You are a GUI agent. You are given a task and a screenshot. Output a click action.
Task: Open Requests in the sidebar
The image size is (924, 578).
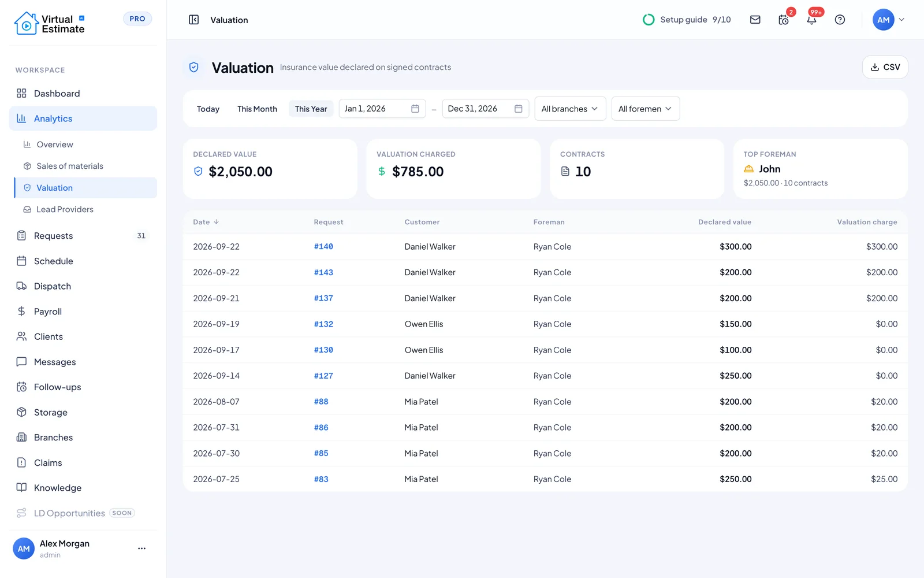[x=83, y=236]
